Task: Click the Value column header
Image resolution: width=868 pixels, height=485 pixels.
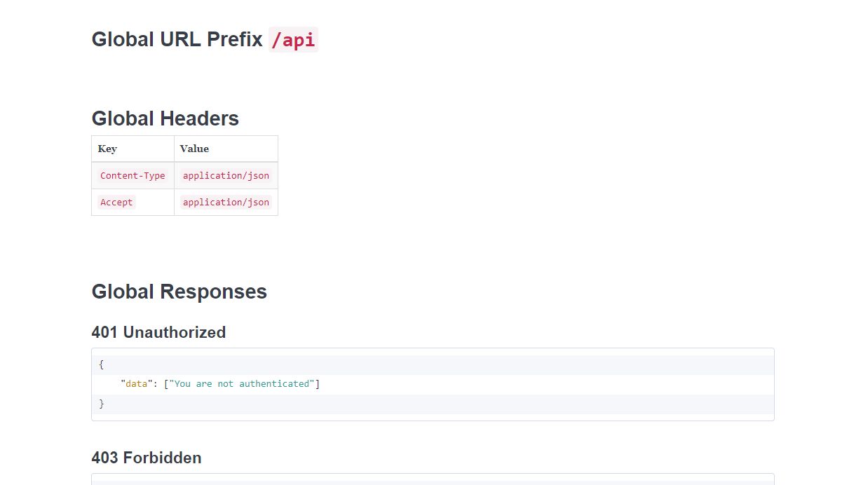Action: click(x=194, y=149)
